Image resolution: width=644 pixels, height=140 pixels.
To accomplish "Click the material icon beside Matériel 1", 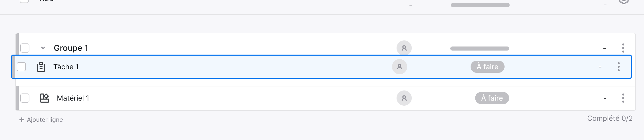I will click(x=45, y=98).
